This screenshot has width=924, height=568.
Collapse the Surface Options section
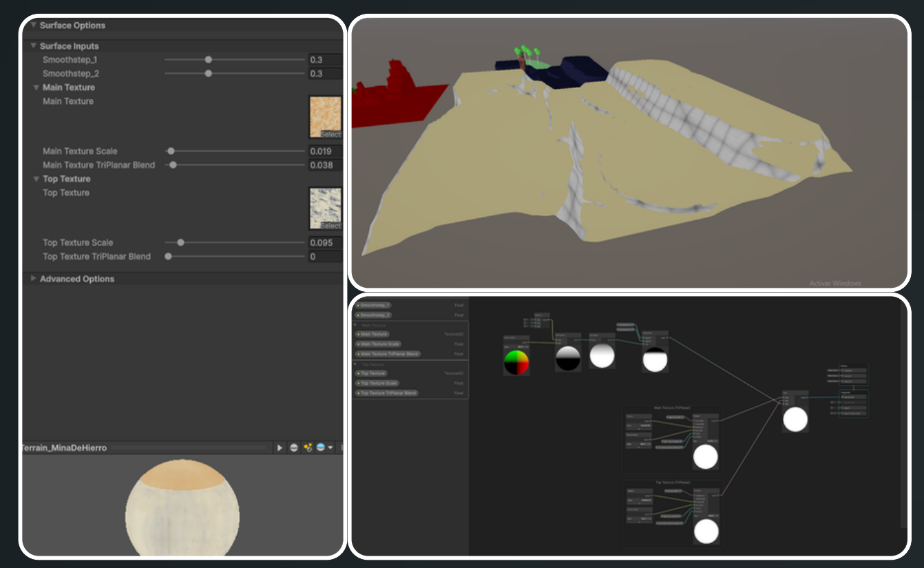[33, 25]
